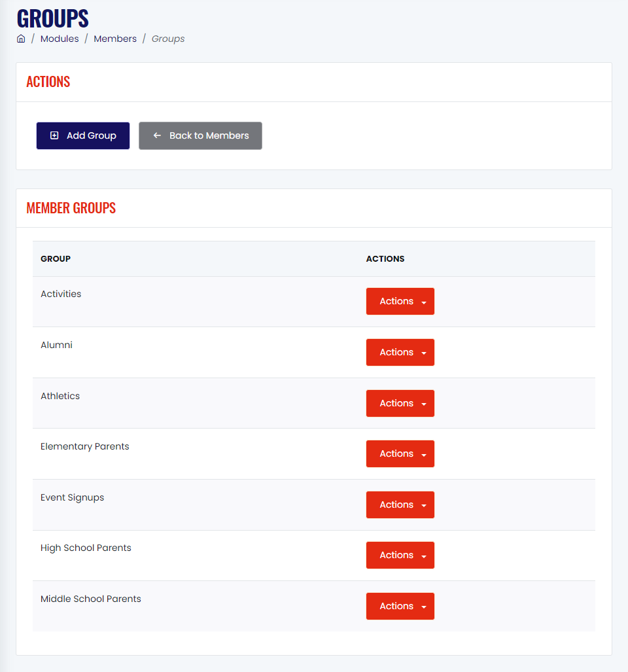The height and width of the screenshot is (672, 628).
Task: Click the Event Signups group name
Action: 73,497
